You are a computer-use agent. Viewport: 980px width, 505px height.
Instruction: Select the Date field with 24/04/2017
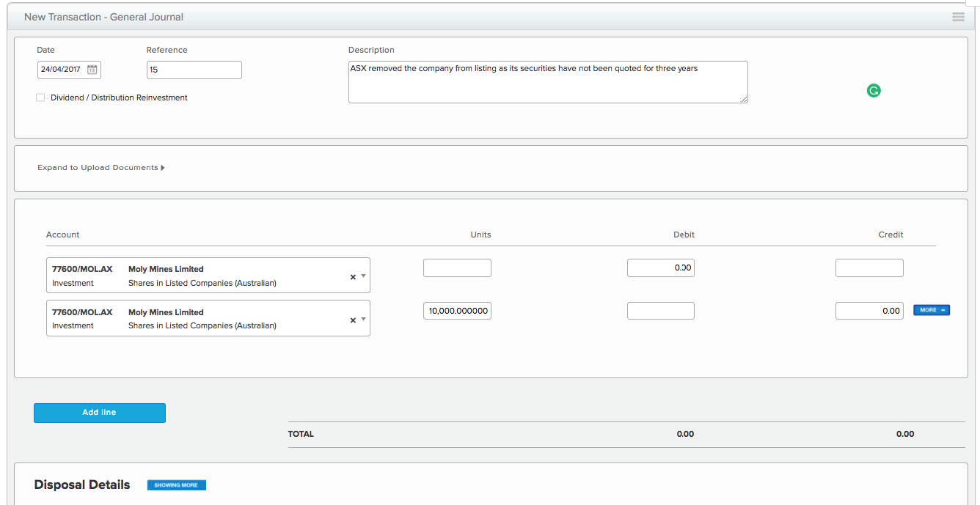(62, 70)
